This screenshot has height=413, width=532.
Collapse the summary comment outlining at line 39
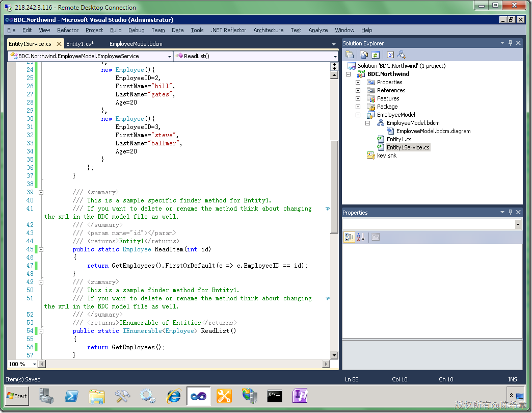click(x=41, y=192)
